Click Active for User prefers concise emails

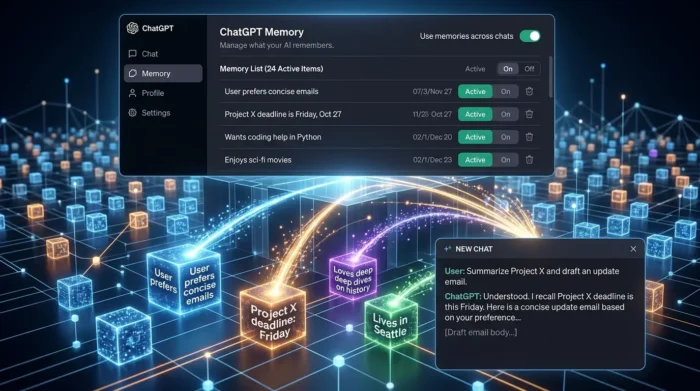[475, 92]
